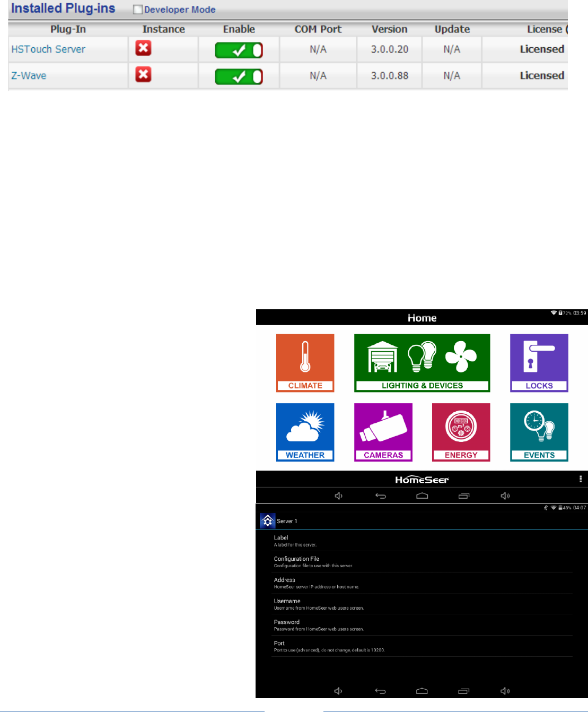Toggle the Developer Mode checkbox
588x712 pixels.
point(138,10)
